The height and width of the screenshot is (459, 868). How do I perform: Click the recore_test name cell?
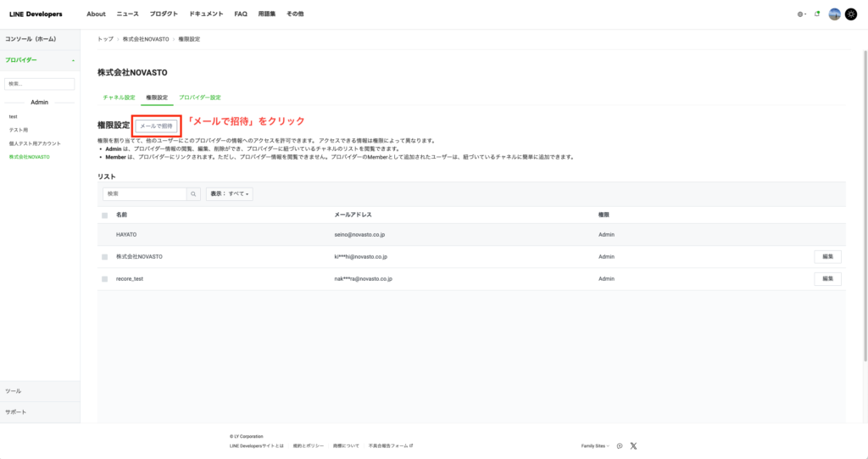[130, 279]
